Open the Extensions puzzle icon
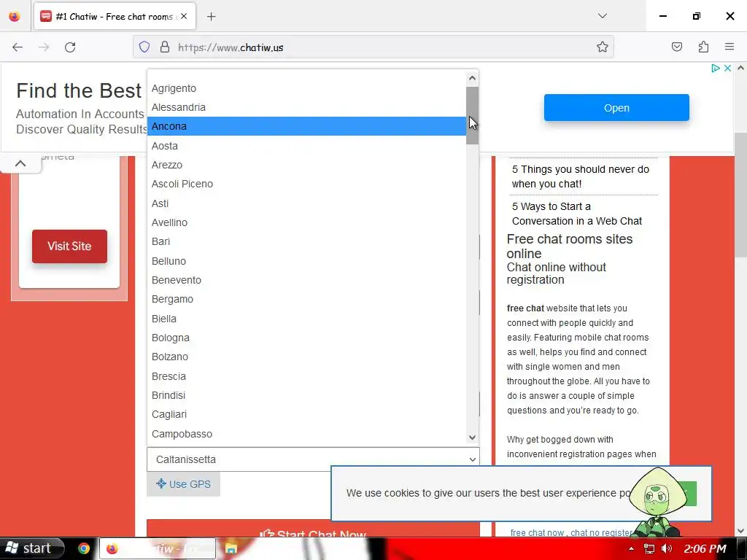The height and width of the screenshot is (560, 747). pyautogui.click(x=703, y=47)
